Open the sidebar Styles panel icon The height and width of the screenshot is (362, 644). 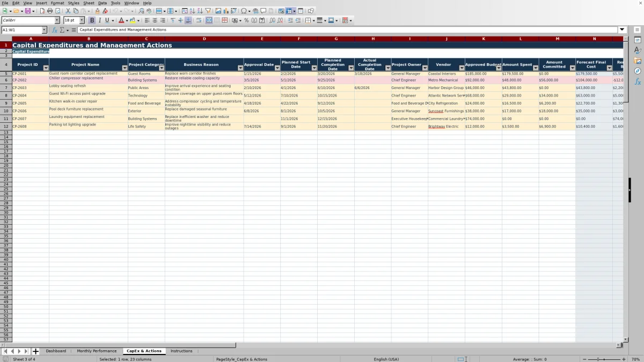click(x=638, y=50)
